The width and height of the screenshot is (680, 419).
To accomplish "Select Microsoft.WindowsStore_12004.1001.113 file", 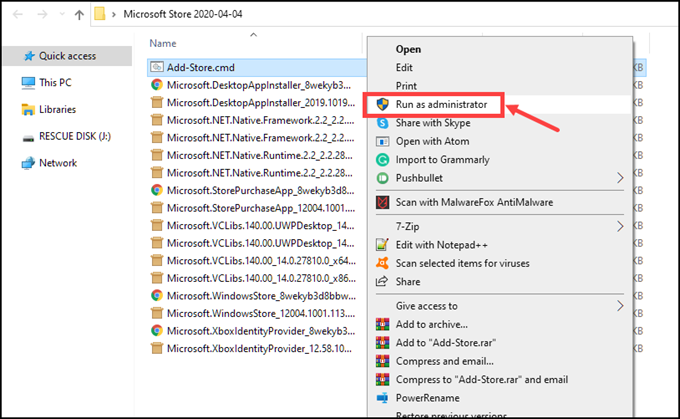I will [x=261, y=313].
